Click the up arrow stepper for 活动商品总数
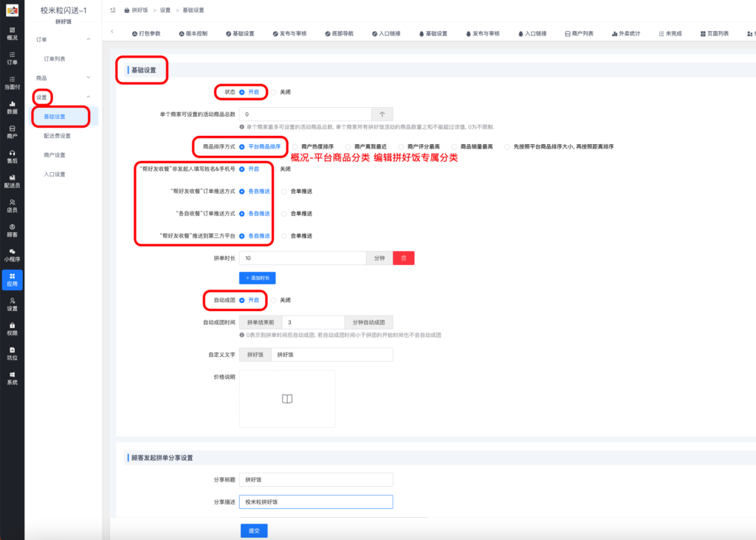 [382, 115]
